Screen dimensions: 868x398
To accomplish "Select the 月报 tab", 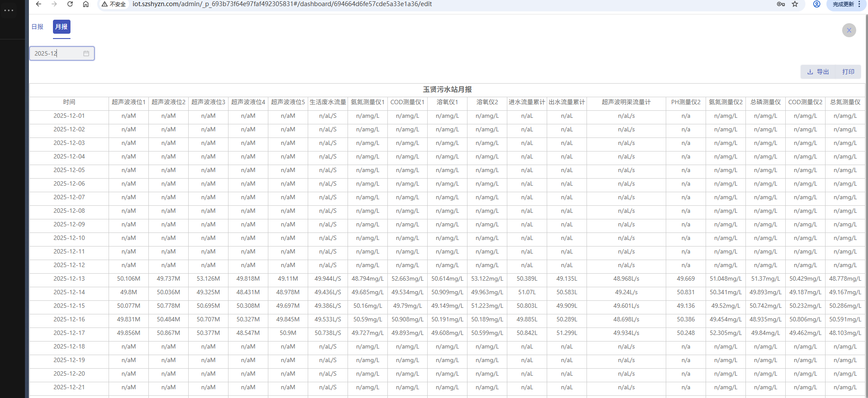I will pos(62,27).
